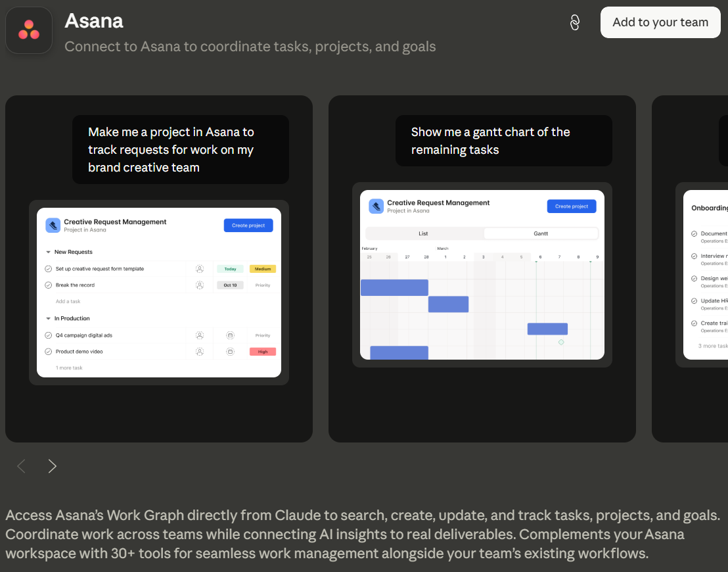Click Creative Request Management title in first card
Screen dimensions: 728x572
coord(115,222)
